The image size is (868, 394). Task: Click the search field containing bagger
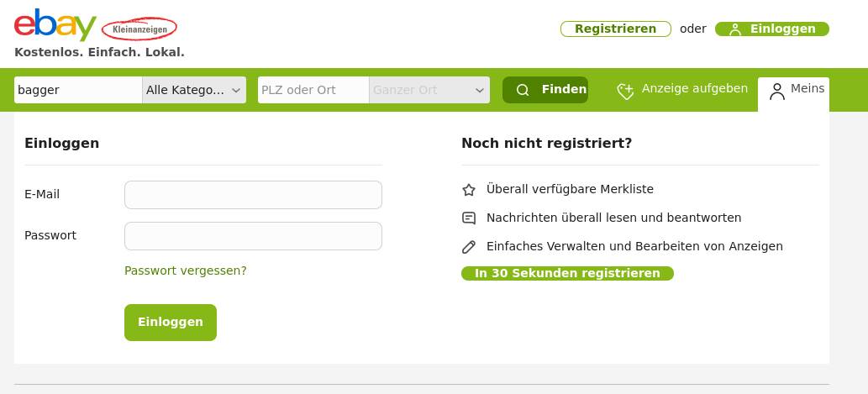[78, 90]
